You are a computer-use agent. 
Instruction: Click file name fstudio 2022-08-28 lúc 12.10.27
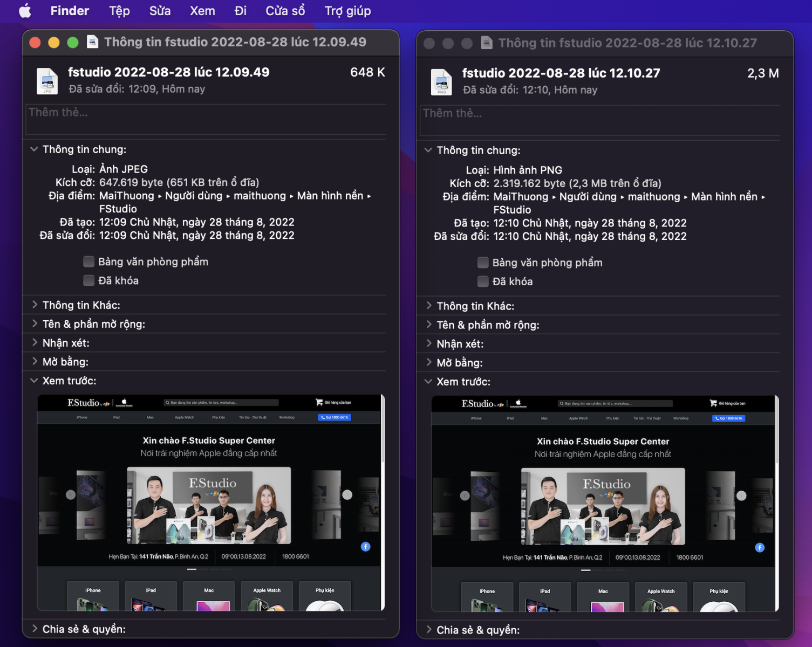[x=561, y=73]
